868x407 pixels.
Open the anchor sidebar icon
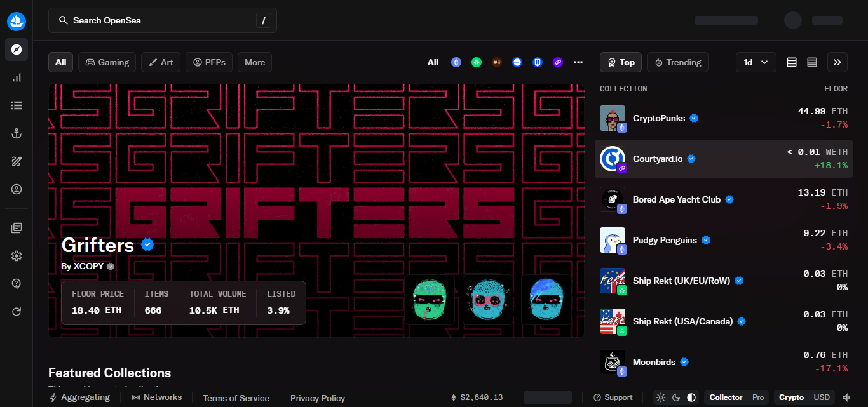point(17,133)
